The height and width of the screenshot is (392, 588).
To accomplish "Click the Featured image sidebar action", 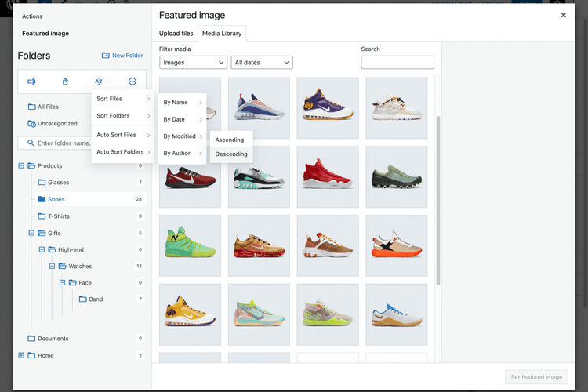I will [x=45, y=34].
